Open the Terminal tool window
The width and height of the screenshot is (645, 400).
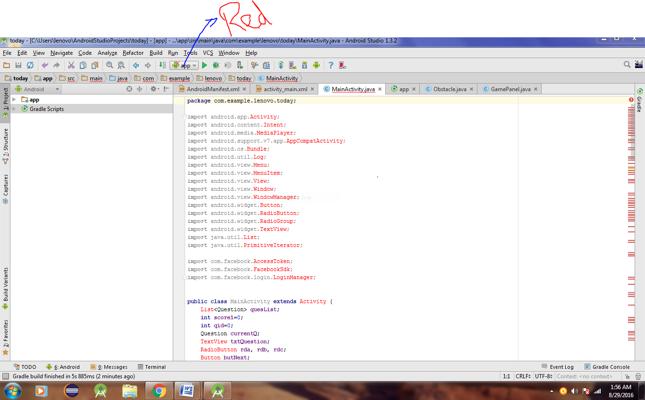[152, 367]
